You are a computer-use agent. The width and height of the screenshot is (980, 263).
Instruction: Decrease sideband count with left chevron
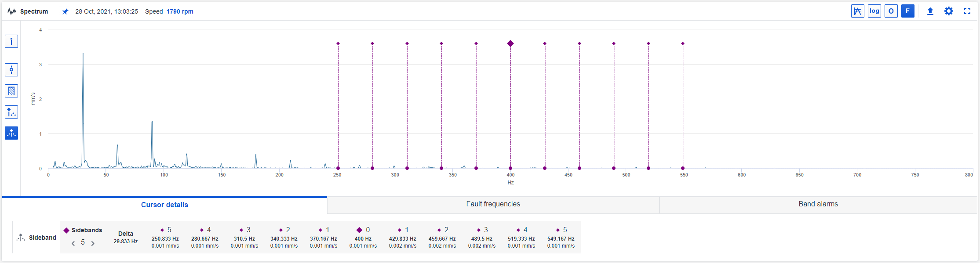click(73, 242)
